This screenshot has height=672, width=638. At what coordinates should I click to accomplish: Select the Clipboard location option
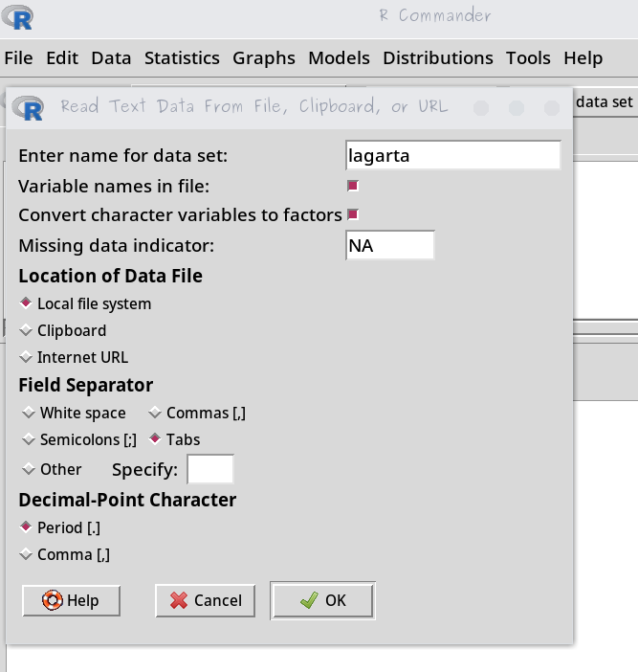[27, 330]
